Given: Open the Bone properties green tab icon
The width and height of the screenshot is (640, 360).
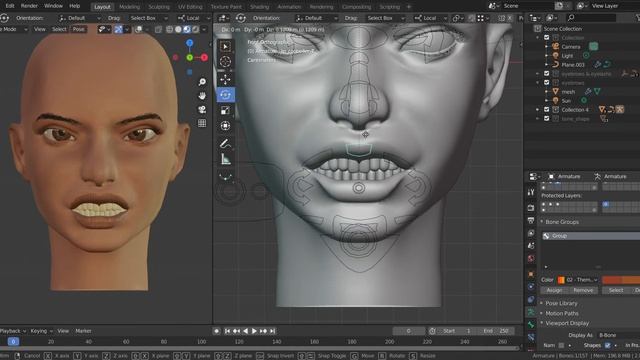Looking at the screenshot, I should (531, 325).
